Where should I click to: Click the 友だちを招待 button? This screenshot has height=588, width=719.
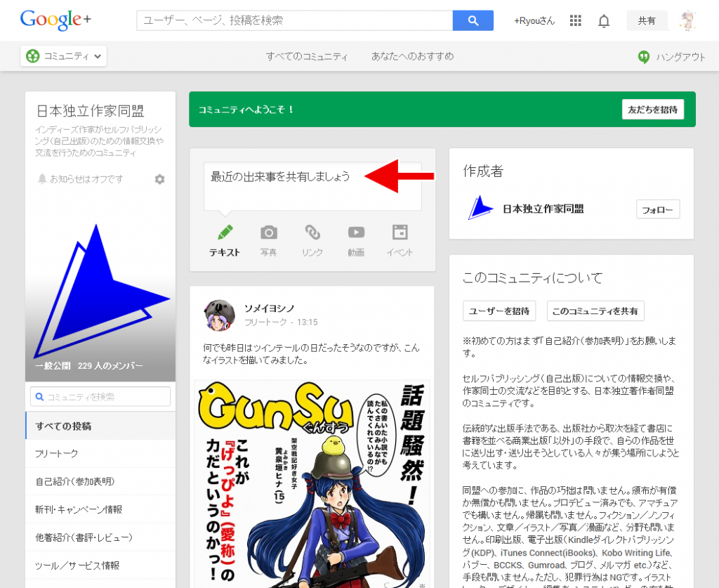652,109
